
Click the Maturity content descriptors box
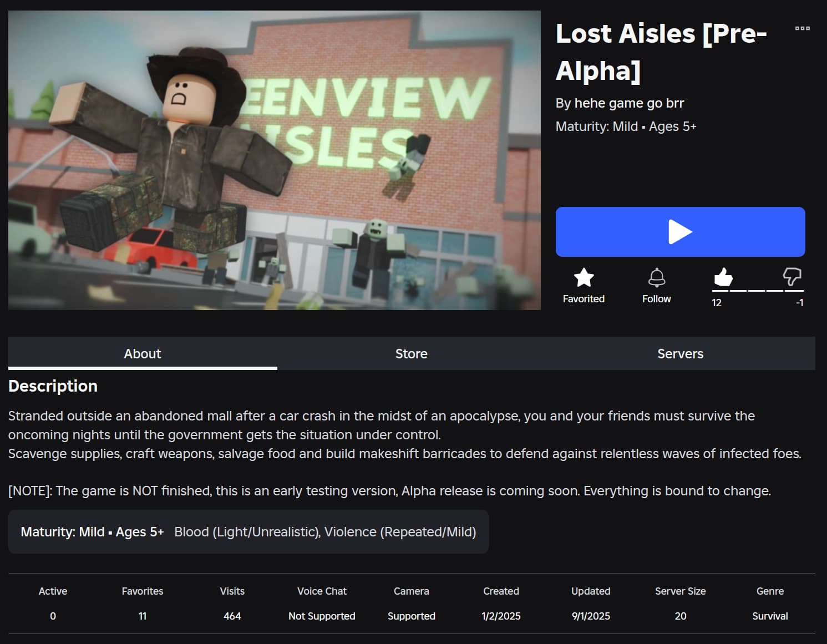[x=248, y=531]
